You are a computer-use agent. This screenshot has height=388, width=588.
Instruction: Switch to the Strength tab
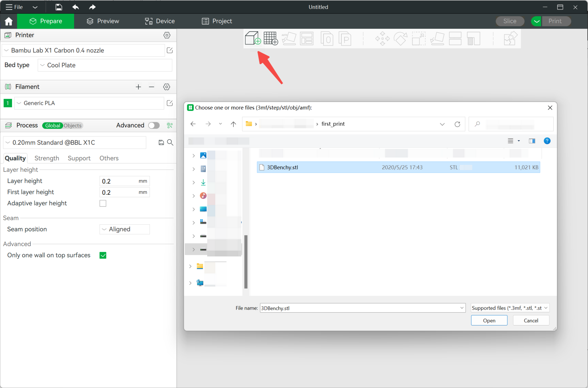47,158
